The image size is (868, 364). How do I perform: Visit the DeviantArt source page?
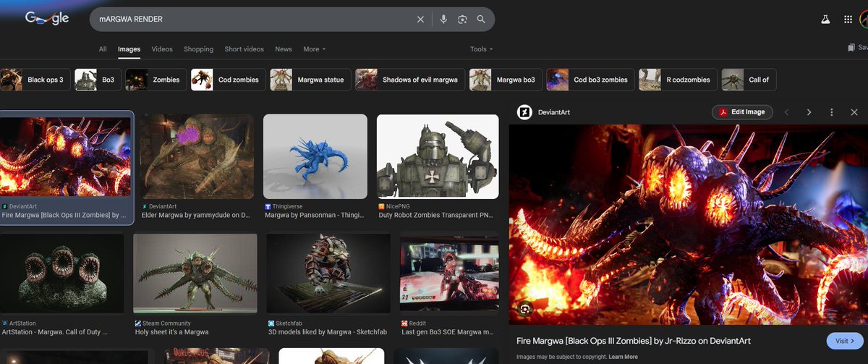click(845, 341)
